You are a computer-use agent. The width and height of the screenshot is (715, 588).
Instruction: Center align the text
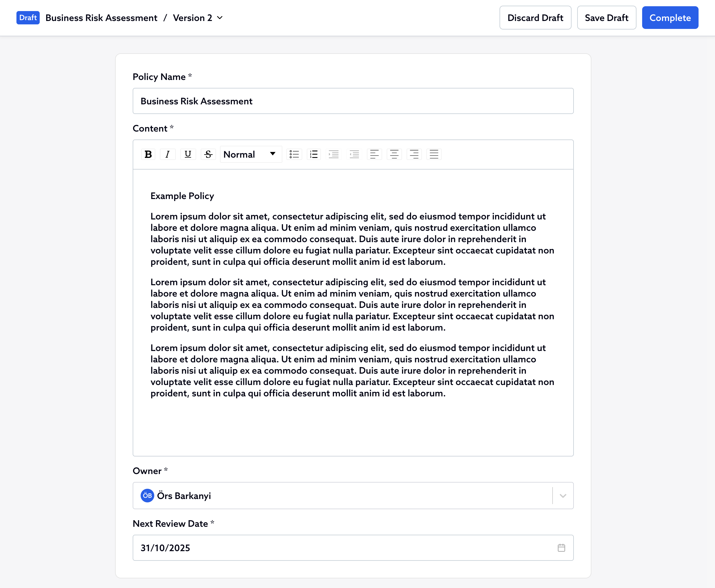click(x=394, y=155)
